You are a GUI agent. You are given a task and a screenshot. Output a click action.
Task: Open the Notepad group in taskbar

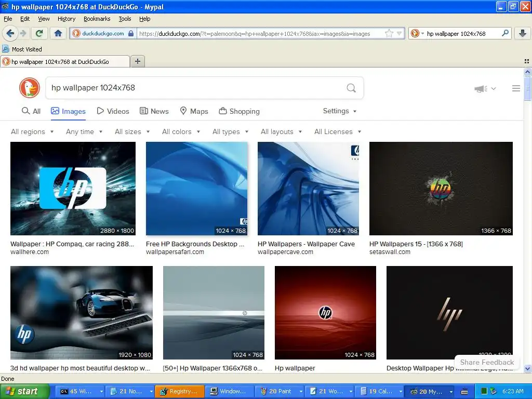point(130,391)
